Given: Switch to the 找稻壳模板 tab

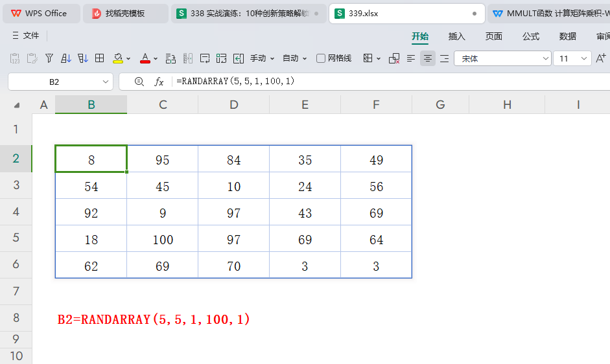Looking at the screenshot, I should pyautogui.click(x=126, y=14).
